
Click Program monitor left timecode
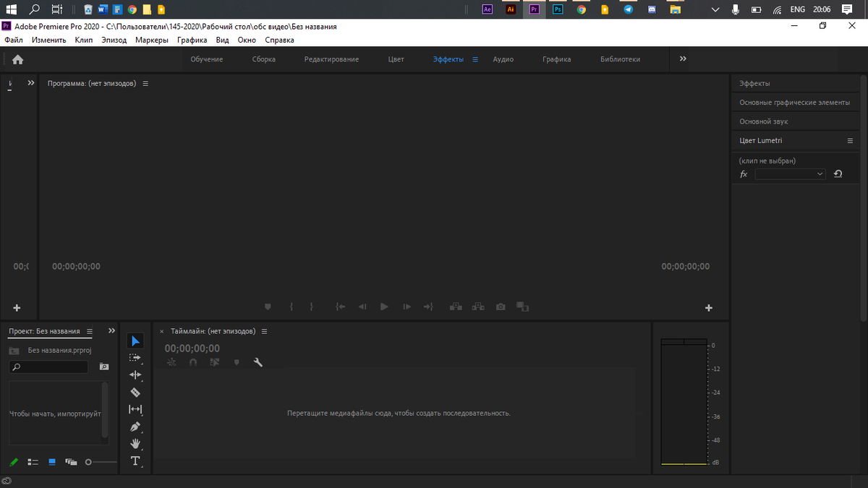(x=77, y=267)
